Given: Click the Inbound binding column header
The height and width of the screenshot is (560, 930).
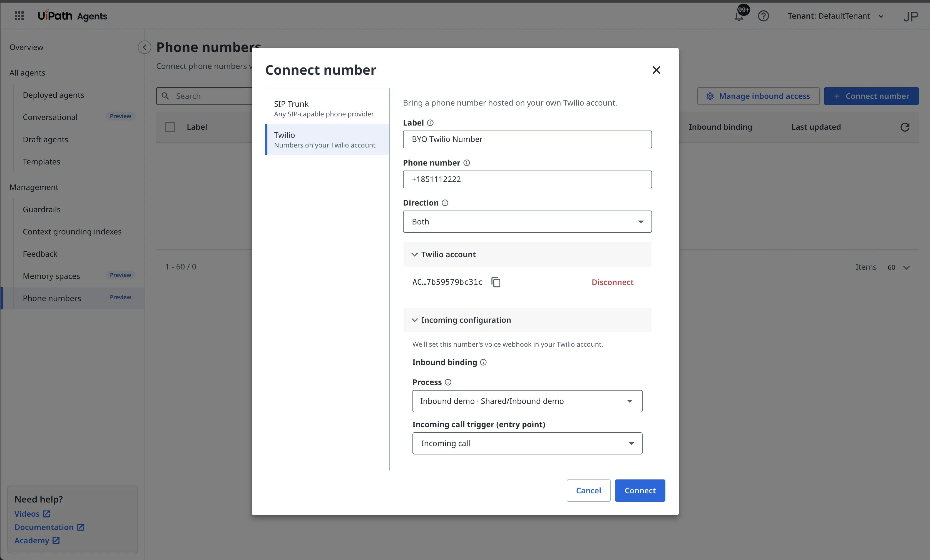Looking at the screenshot, I should point(720,127).
